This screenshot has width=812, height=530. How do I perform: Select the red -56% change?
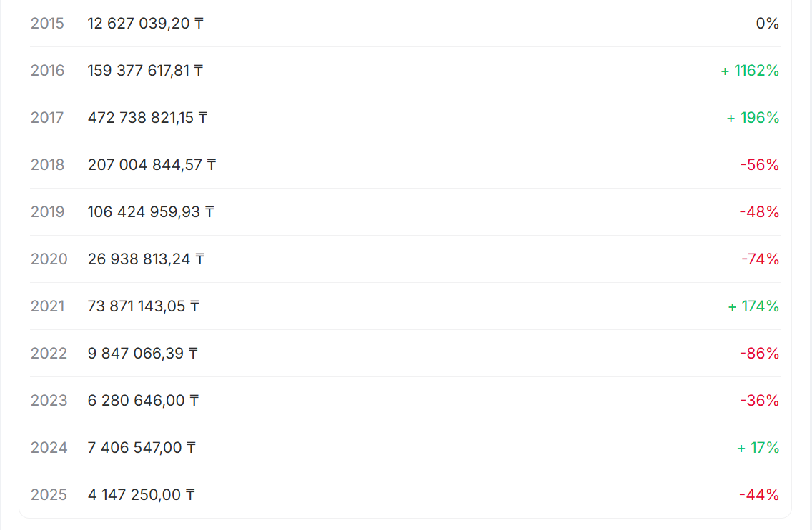click(x=759, y=165)
